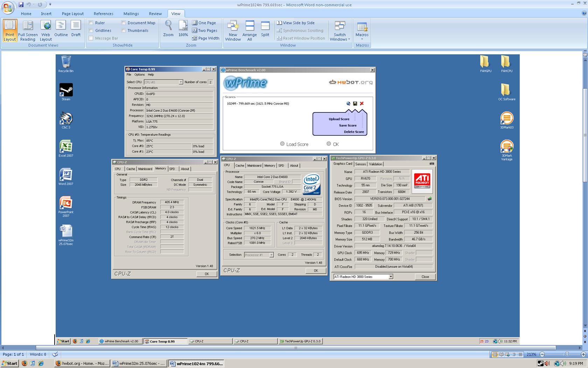
Task: Switch to Draft view in ribbon
Action: (76, 29)
